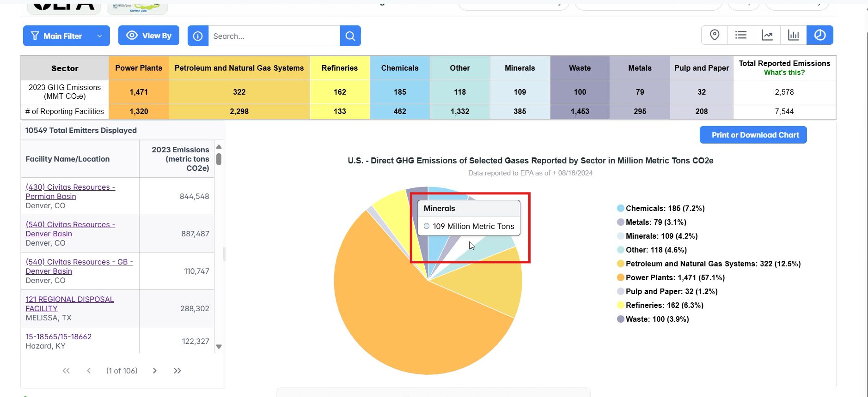Select the Refineries sector header
This screenshot has width=868, height=397.
click(340, 68)
